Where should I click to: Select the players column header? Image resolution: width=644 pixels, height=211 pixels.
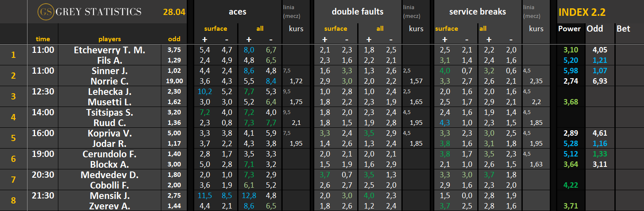(x=110, y=39)
